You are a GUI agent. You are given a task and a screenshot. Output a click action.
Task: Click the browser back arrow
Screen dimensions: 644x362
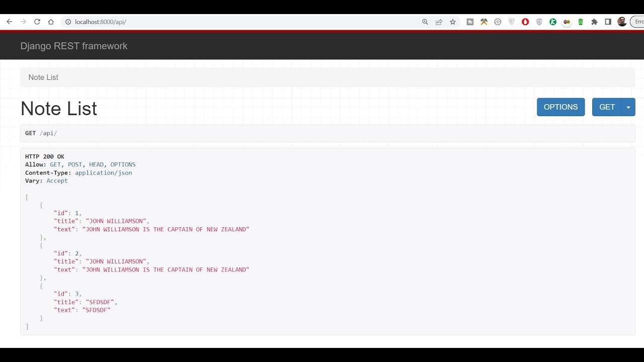click(x=9, y=22)
